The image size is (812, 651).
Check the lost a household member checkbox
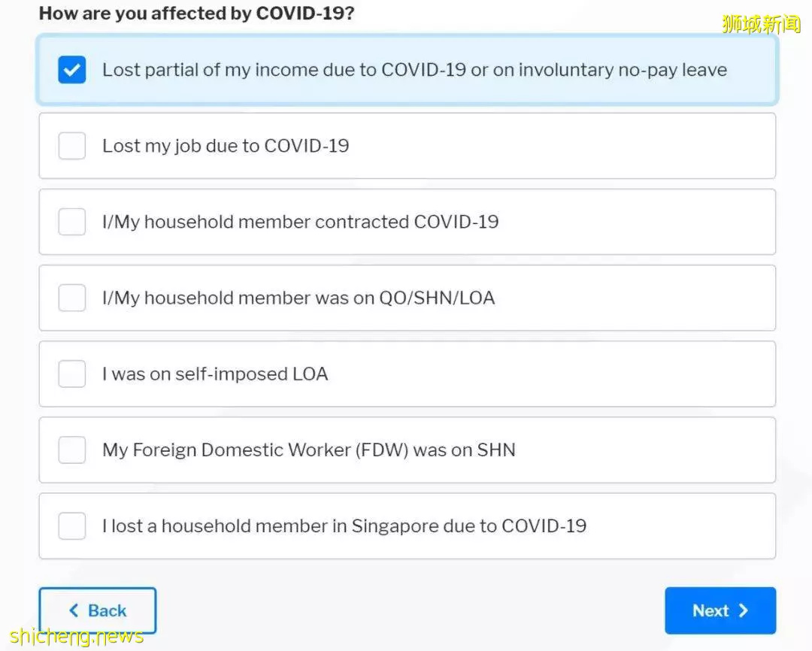click(x=72, y=525)
